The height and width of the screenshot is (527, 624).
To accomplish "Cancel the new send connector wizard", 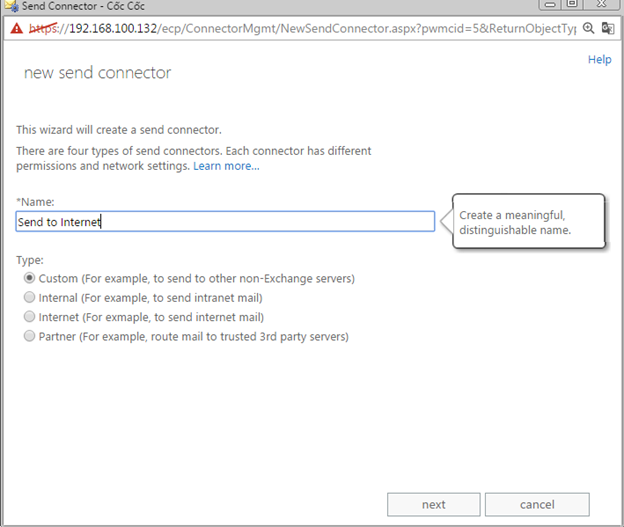I will pyautogui.click(x=537, y=504).
